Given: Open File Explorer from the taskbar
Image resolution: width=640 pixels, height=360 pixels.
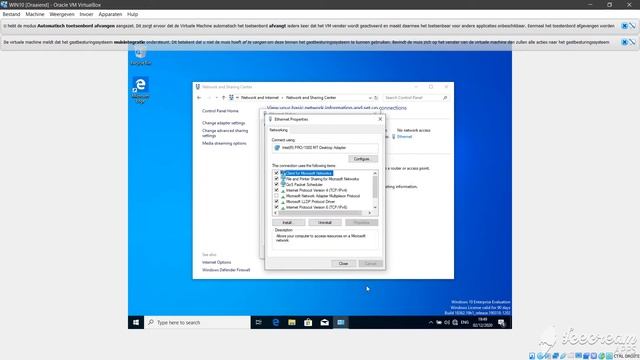Looking at the screenshot, I should (292, 322).
